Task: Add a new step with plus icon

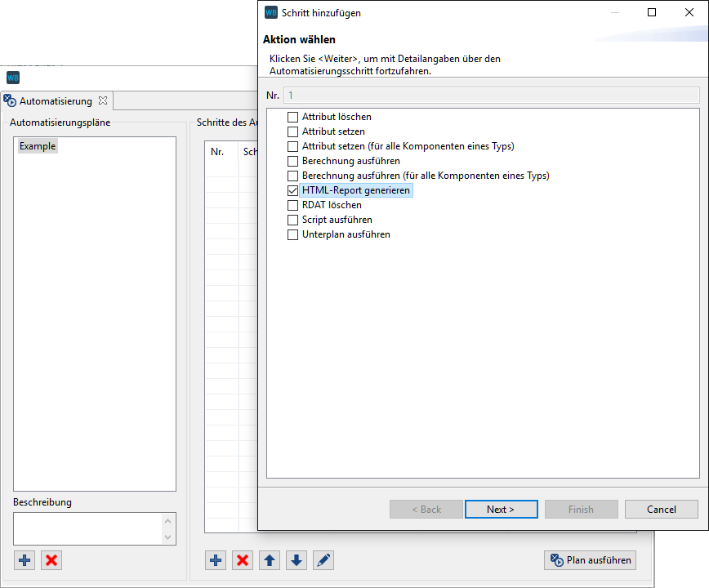Action: [x=216, y=560]
